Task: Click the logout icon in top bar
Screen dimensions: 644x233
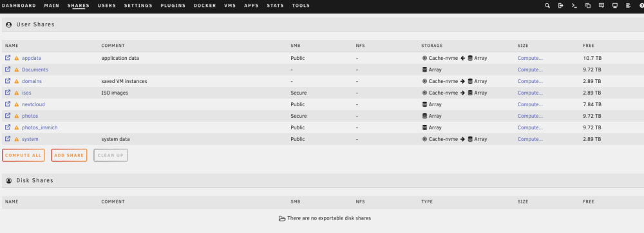Action: pos(561,6)
